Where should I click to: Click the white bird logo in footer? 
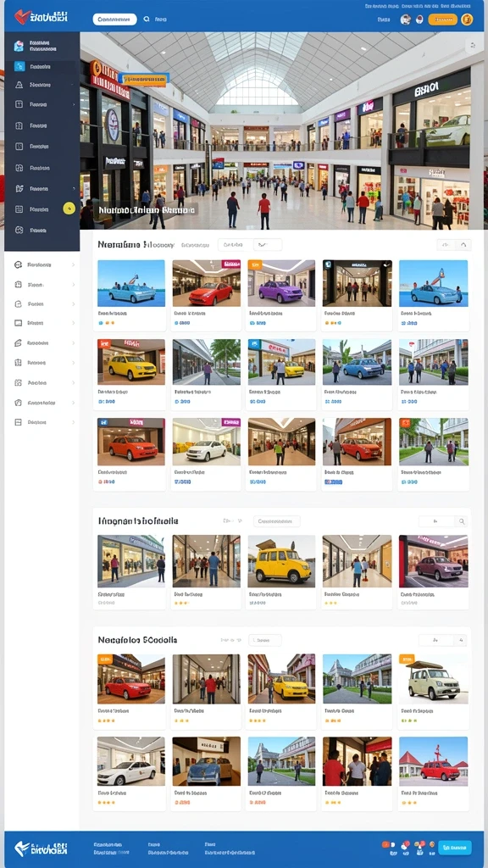pyautogui.click(x=22, y=848)
